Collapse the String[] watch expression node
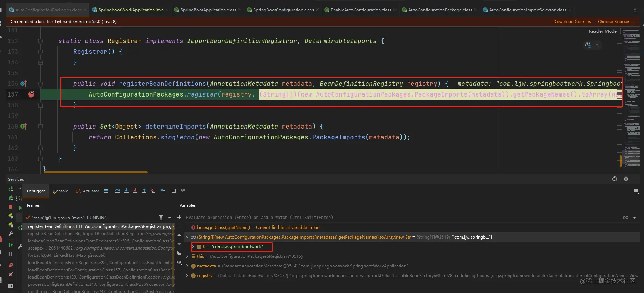The image size is (644, 293). point(187,237)
